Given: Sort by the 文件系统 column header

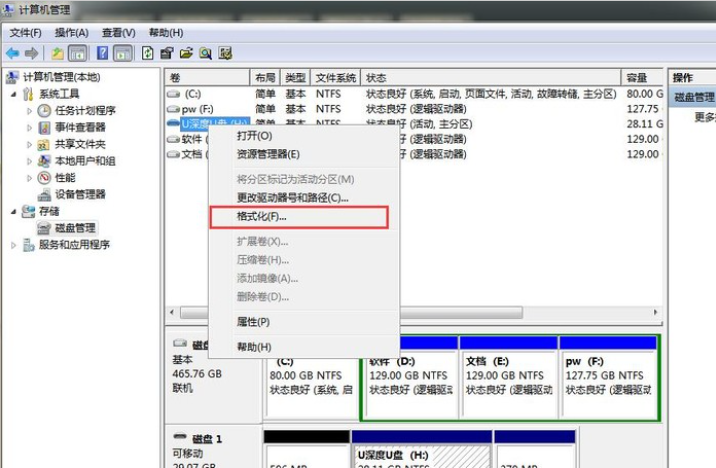Looking at the screenshot, I should pyautogui.click(x=336, y=78).
